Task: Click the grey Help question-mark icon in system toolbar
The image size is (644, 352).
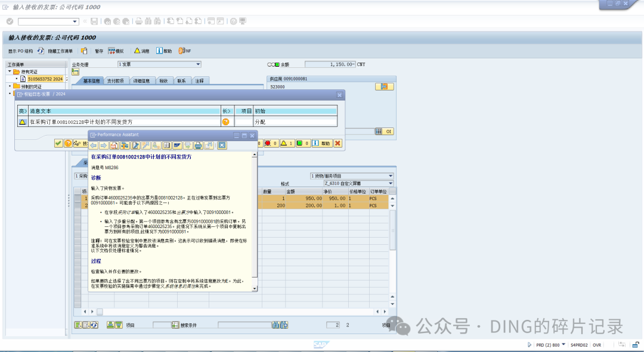Action: tap(233, 21)
